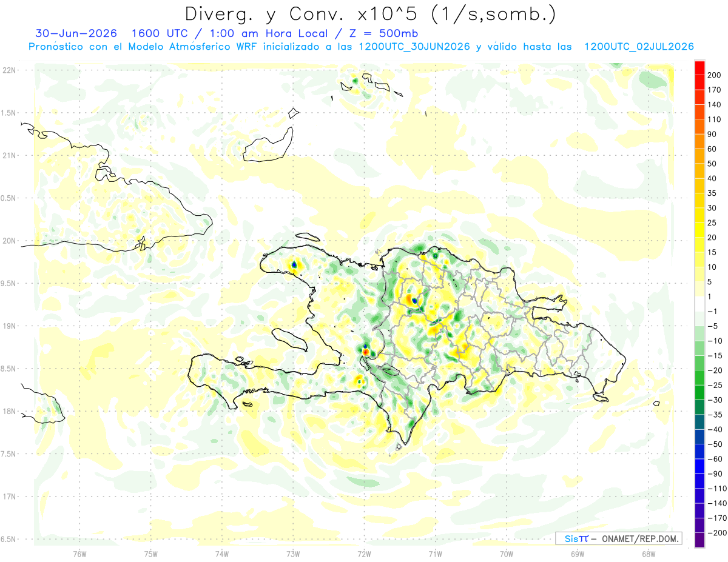The image size is (728, 562).
Task: Click the '-1' color bar label
Action: coord(712,312)
